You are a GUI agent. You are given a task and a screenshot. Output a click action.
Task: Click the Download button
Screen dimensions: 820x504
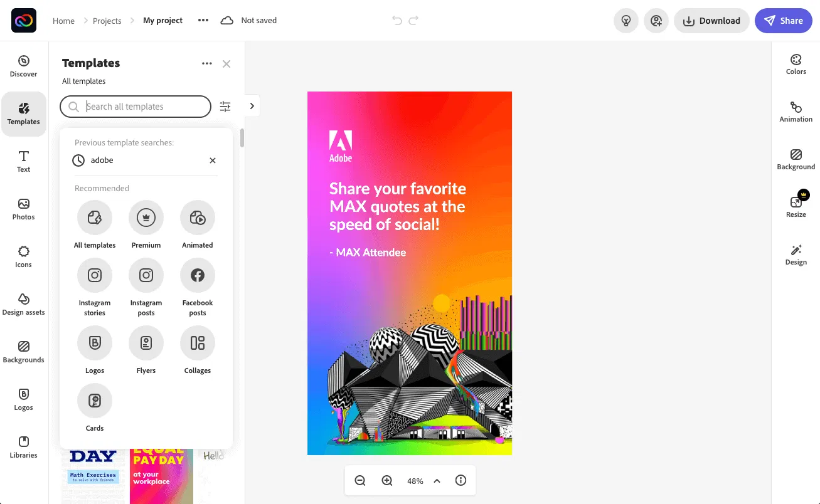pos(711,21)
